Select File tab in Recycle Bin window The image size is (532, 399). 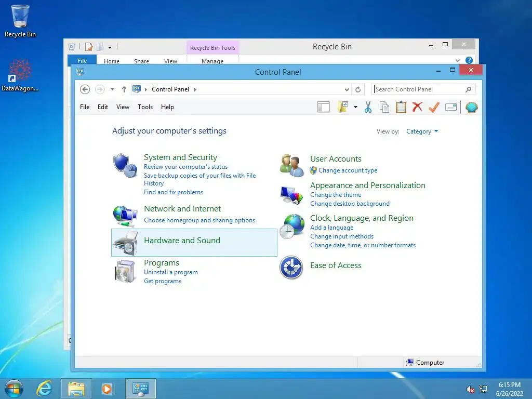pos(82,60)
